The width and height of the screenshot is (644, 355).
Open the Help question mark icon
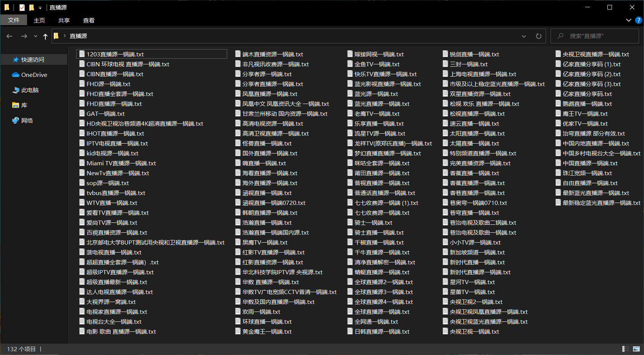pyautogui.click(x=639, y=20)
